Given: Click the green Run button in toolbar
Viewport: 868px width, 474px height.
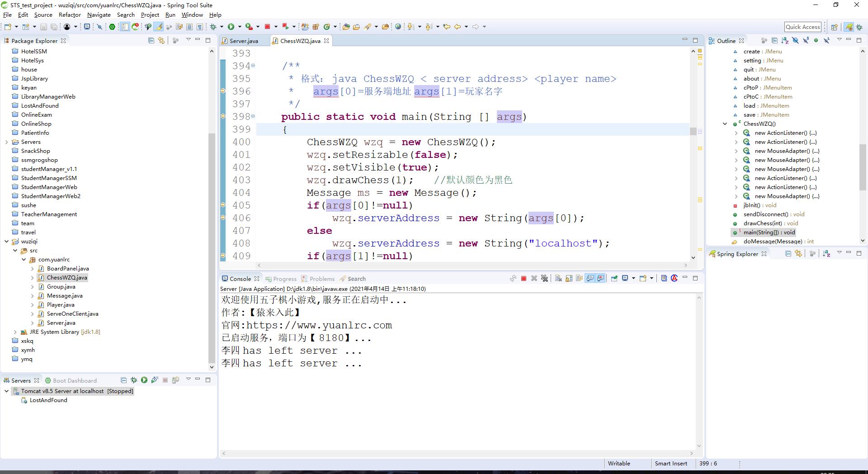Looking at the screenshot, I should 231,27.
